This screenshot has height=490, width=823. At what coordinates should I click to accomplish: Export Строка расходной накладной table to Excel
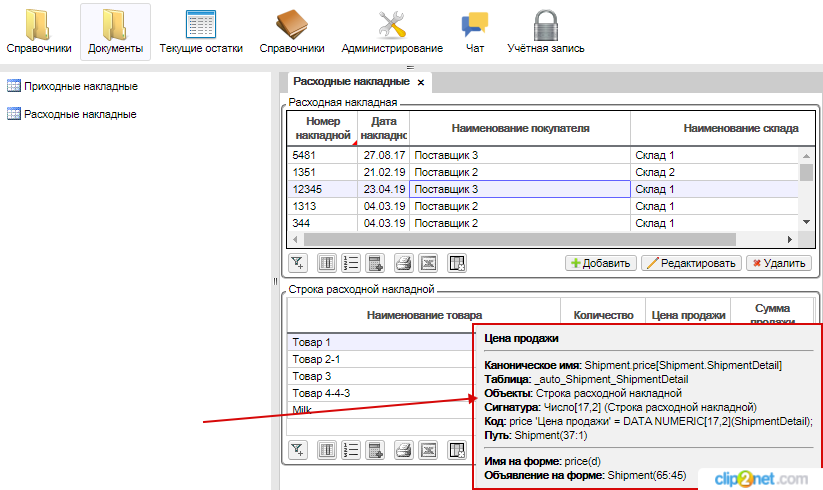pos(428,450)
